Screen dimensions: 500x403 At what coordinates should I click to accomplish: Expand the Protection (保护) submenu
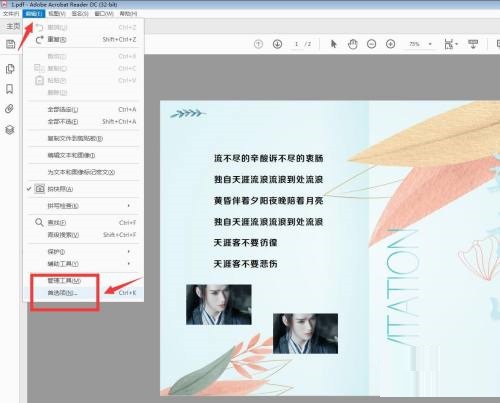(83, 252)
